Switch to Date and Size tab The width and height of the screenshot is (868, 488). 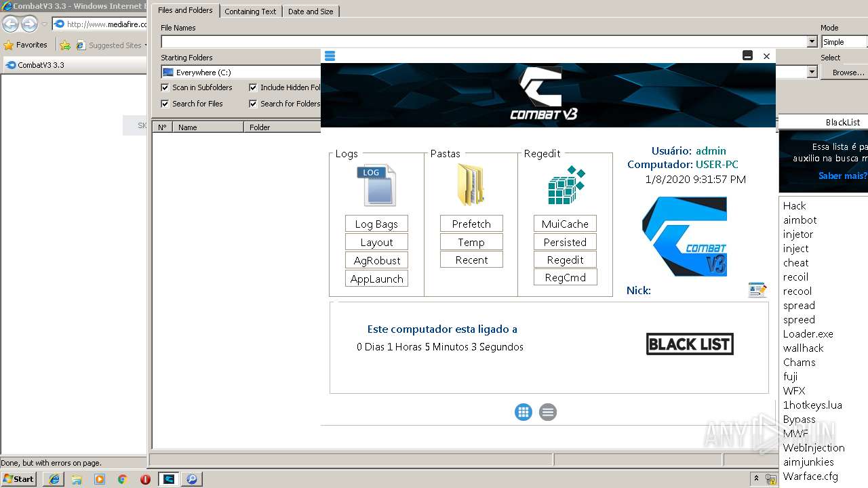(x=311, y=12)
